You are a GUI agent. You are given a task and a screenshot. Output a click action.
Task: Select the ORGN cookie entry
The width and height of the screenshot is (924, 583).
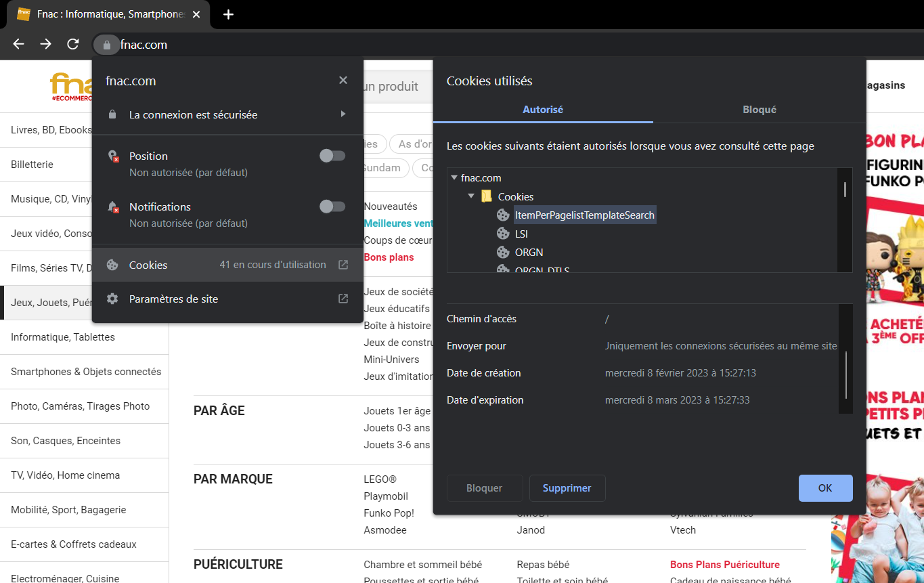[529, 253]
